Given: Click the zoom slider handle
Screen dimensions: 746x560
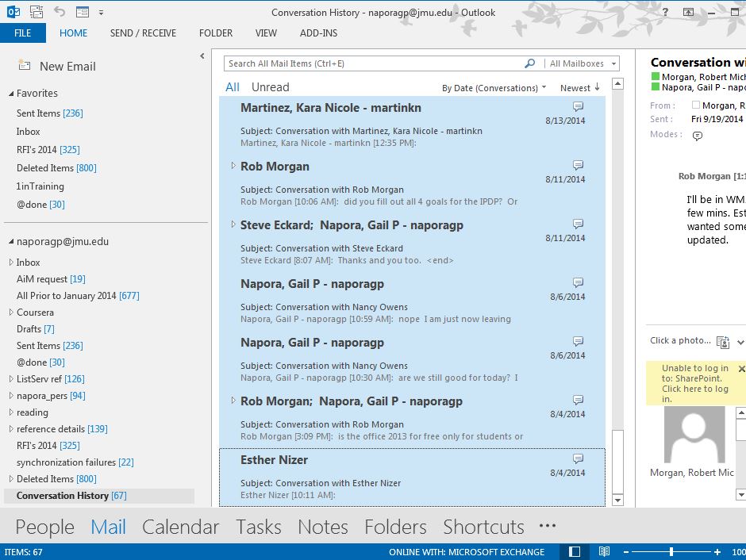Looking at the screenshot, I should pyautogui.click(x=671, y=551).
